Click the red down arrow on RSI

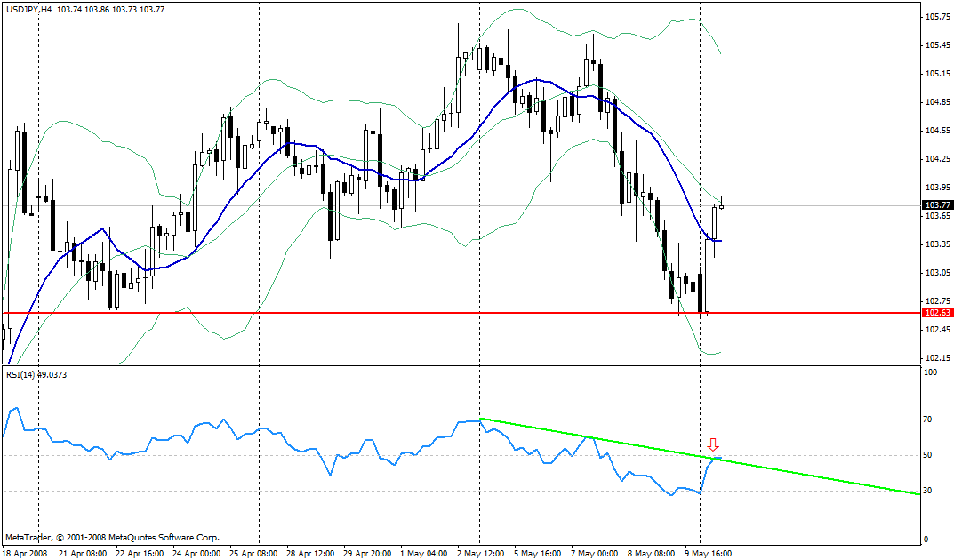click(x=713, y=445)
